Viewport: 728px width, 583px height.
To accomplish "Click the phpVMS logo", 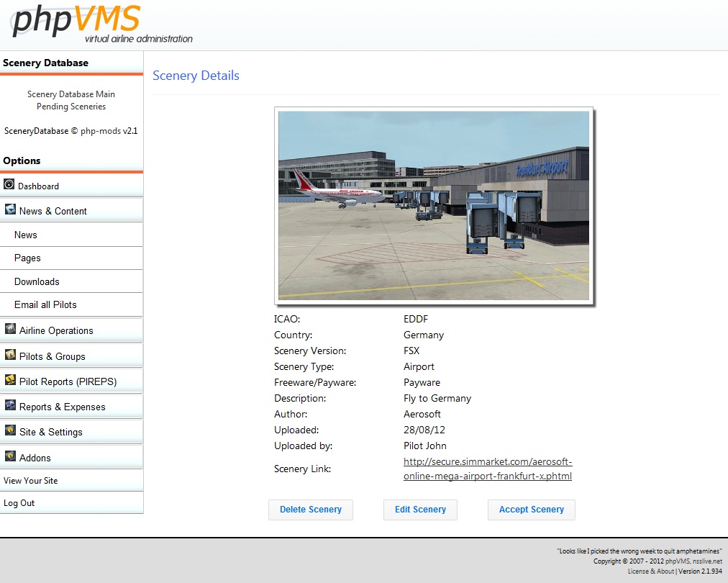I will point(102,24).
